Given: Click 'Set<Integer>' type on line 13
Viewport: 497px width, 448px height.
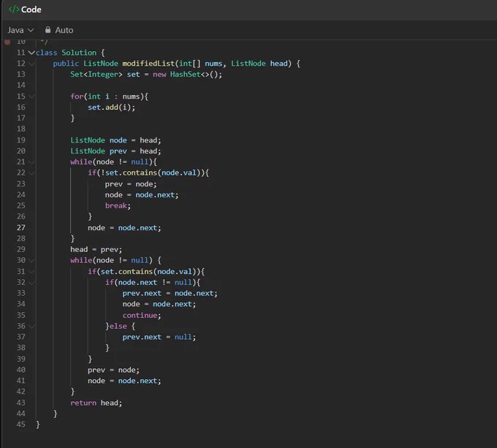Looking at the screenshot, I should [x=96, y=75].
